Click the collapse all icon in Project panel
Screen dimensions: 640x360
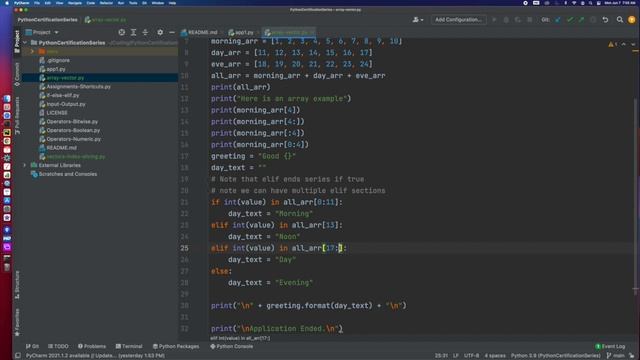click(x=145, y=32)
